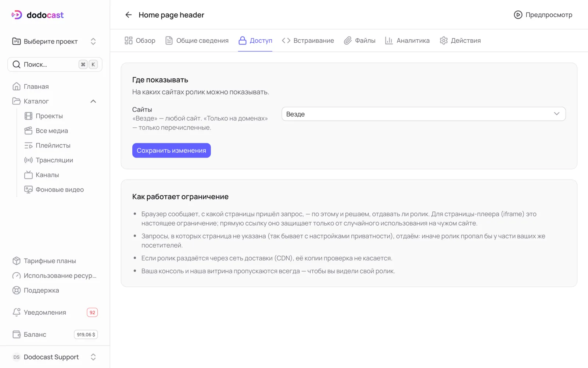Open Баланс wallet page
Viewport: 588px width, 368px height.
55,335
